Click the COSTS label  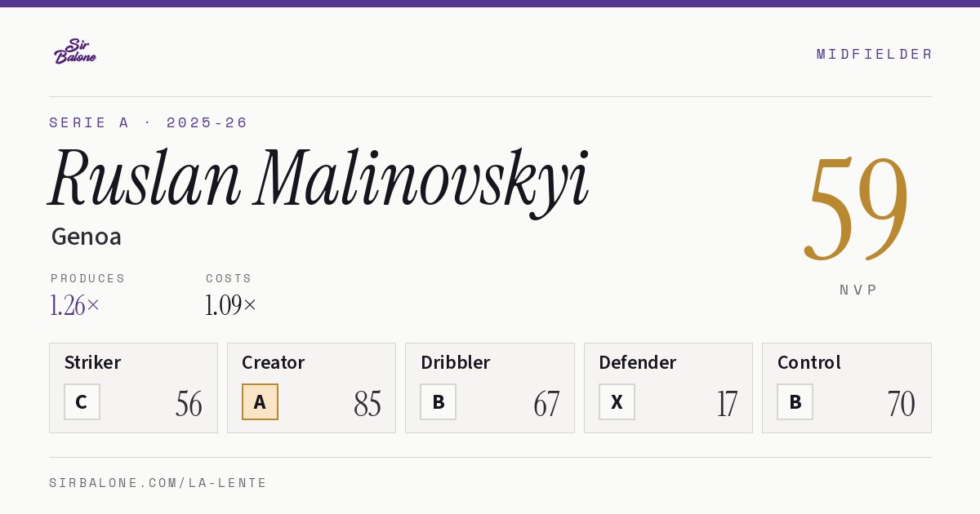[x=229, y=278]
